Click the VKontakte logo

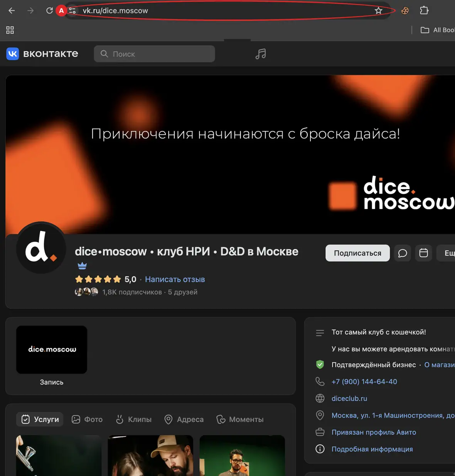pos(42,54)
